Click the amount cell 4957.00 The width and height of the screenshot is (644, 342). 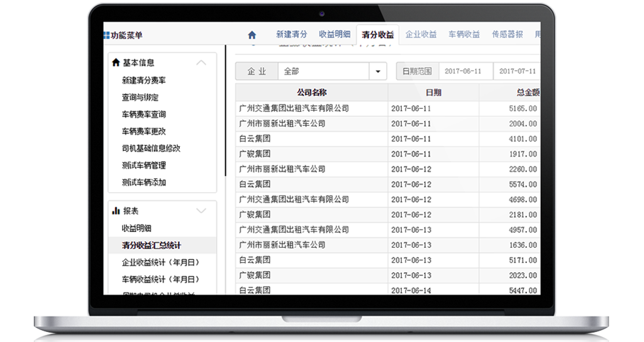coord(523,230)
